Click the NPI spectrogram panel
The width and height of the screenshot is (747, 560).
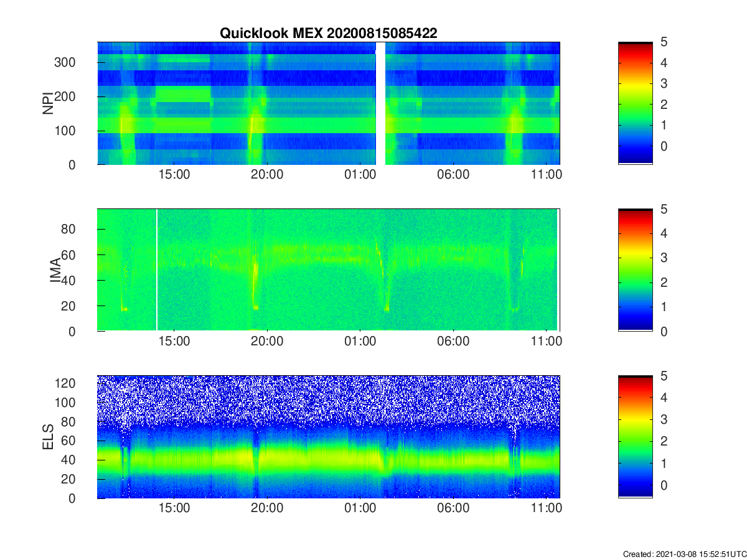(329, 103)
